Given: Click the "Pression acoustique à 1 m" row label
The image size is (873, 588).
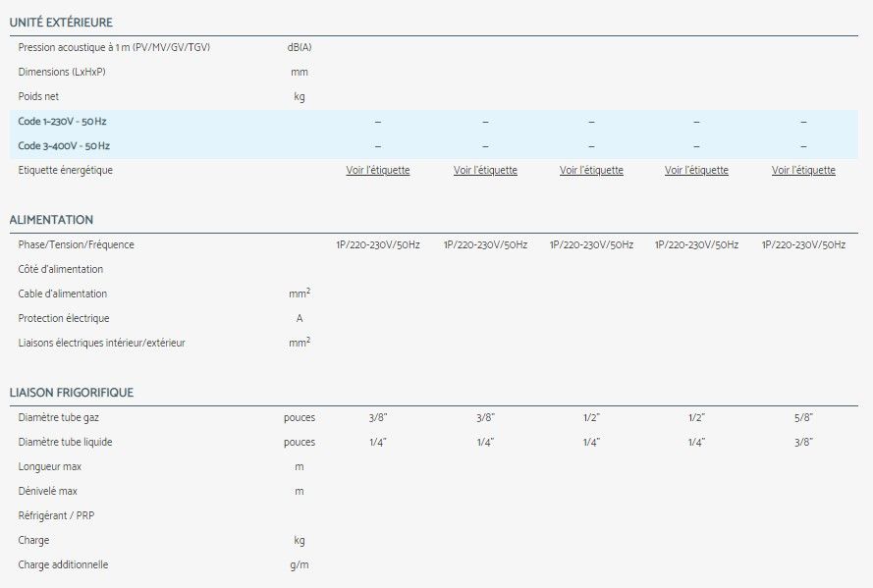Looking at the screenshot, I should tap(114, 47).
